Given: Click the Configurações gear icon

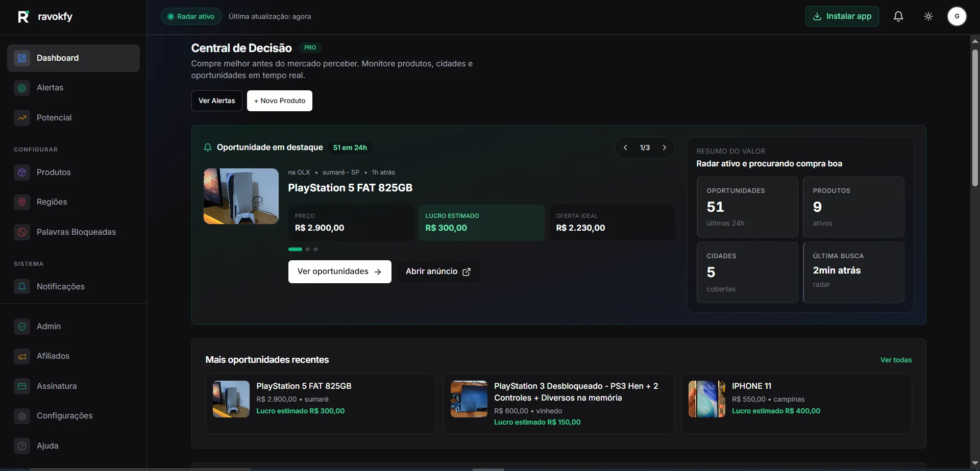Looking at the screenshot, I should click(22, 416).
